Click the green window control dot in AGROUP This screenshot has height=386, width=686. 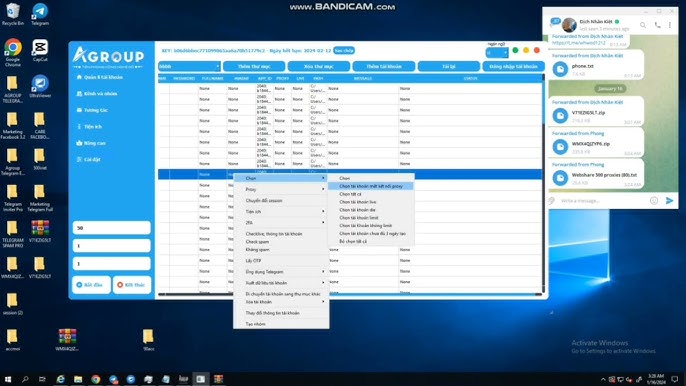515,50
